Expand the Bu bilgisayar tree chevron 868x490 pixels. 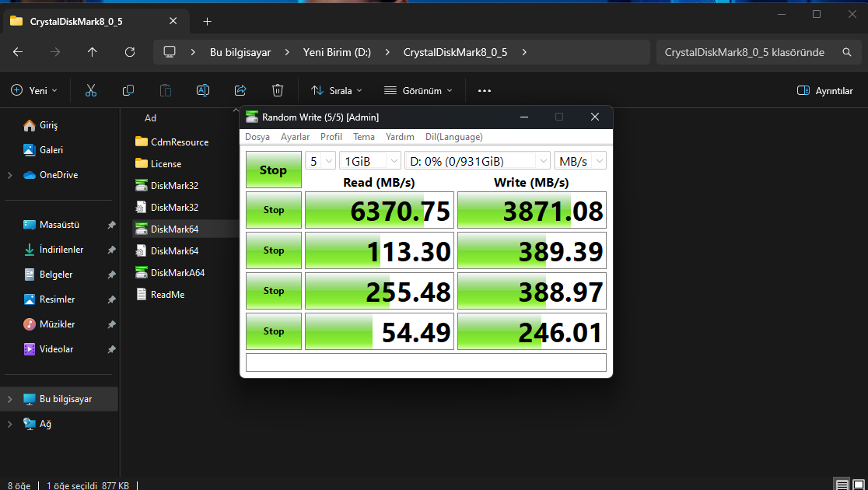(10, 399)
